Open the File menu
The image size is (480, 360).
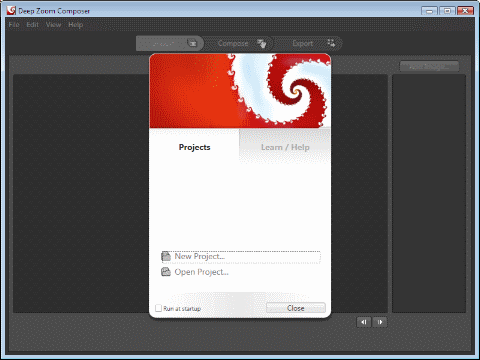pyautogui.click(x=14, y=25)
